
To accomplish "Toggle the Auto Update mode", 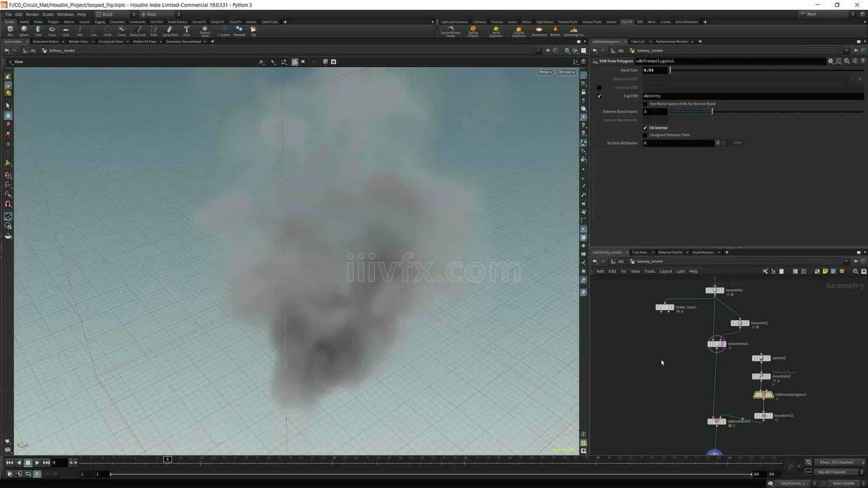I will point(843,483).
